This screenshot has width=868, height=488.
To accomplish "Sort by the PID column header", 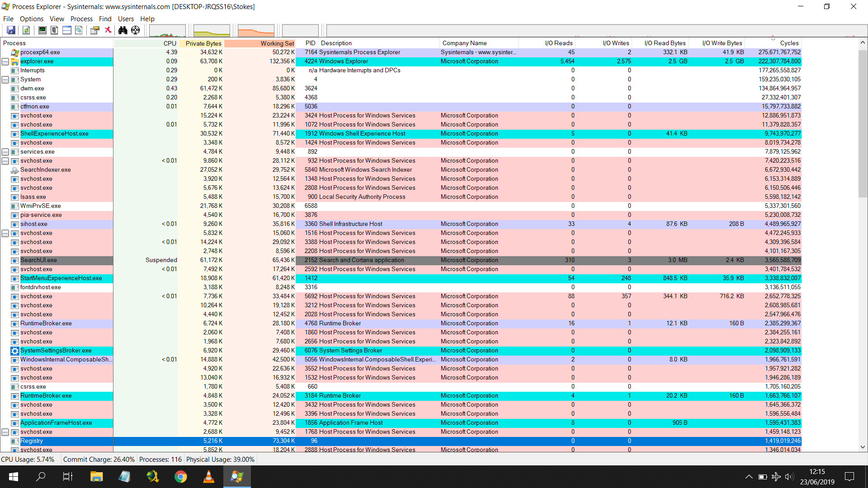I will (307, 43).
